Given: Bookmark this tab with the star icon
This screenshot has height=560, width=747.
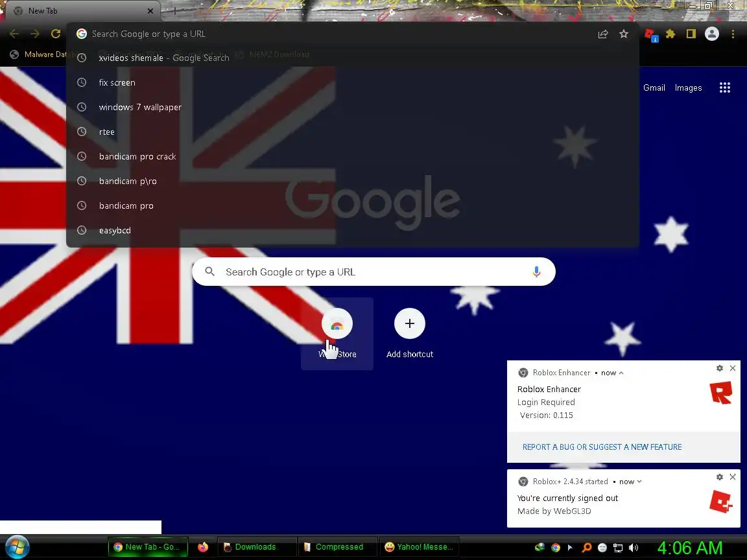Looking at the screenshot, I should (624, 34).
